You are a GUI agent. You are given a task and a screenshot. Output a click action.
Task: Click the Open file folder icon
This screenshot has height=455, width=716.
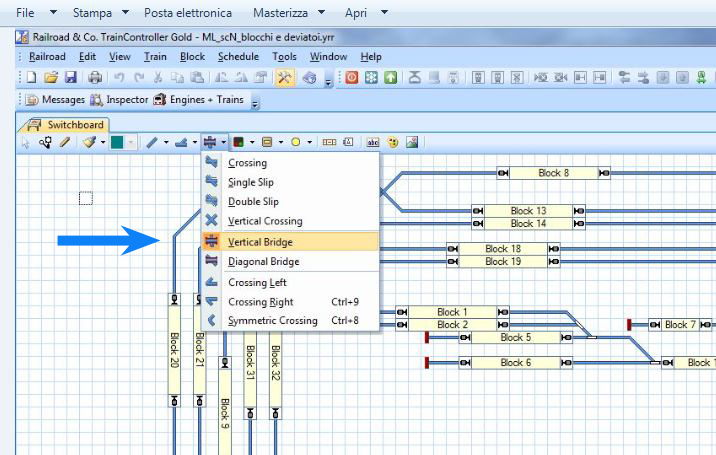50,78
